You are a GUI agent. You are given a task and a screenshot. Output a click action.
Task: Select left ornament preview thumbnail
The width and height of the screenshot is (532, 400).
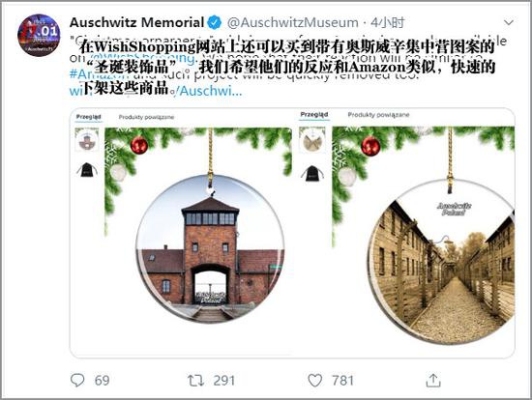87,139
